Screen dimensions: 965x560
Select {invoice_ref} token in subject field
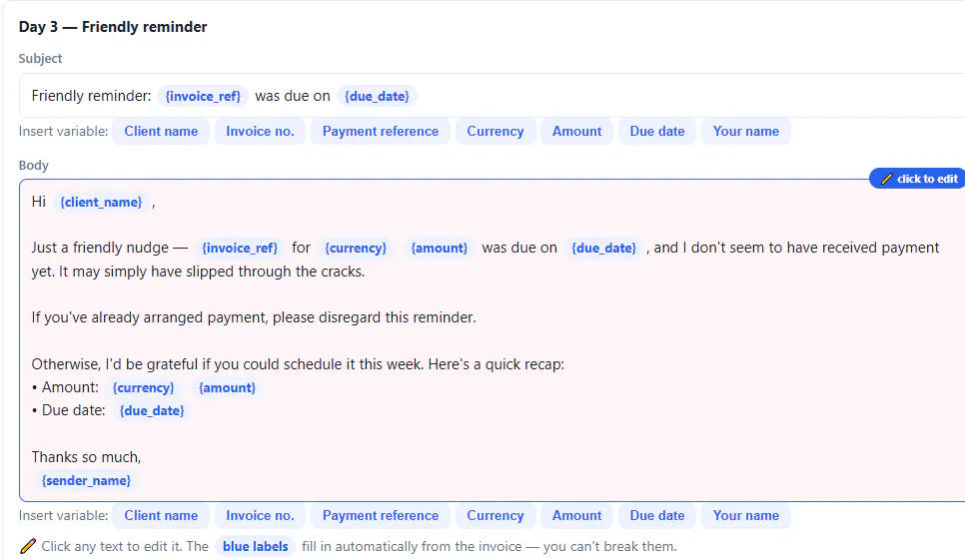pyautogui.click(x=203, y=97)
